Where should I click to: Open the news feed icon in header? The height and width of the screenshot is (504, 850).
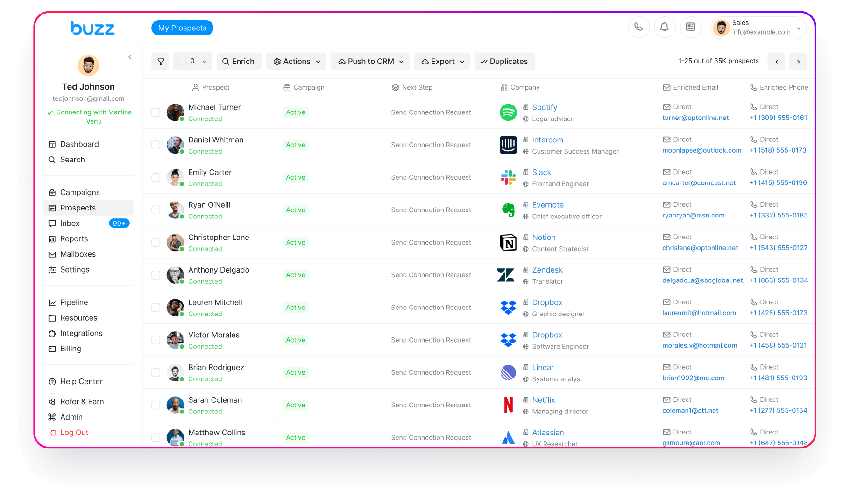(x=690, y=27)
